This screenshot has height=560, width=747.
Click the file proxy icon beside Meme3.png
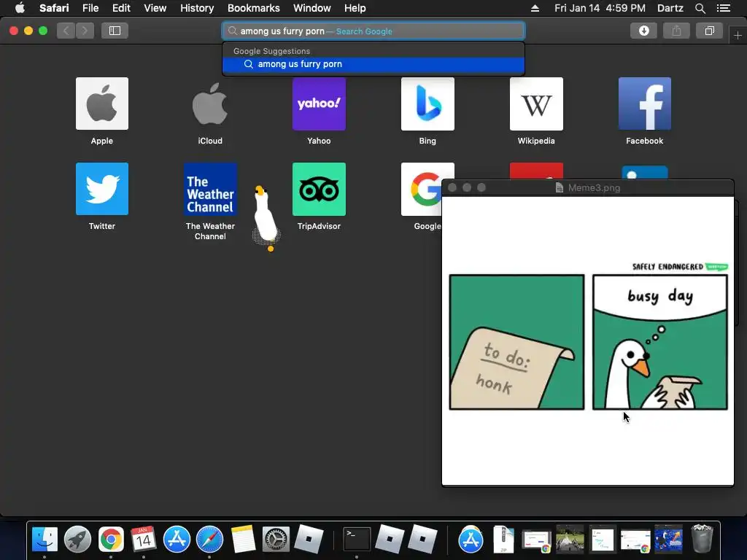[560, 187]
